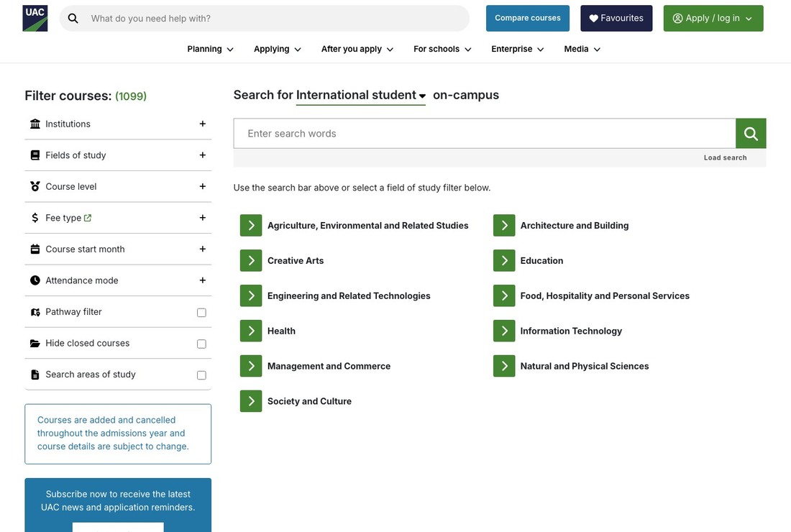791x532 pixels.
Task: Enable Search areas of study checkbox
Action: pos(202,375)
